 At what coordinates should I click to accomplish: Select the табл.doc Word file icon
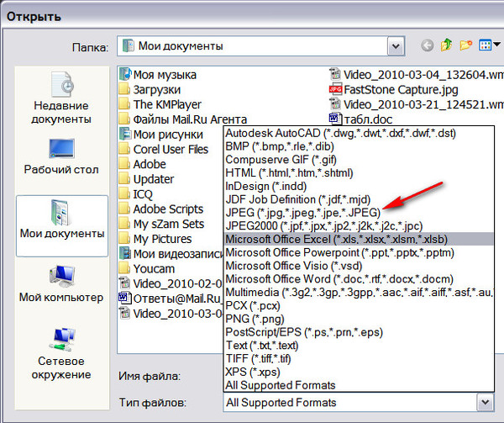335,119
